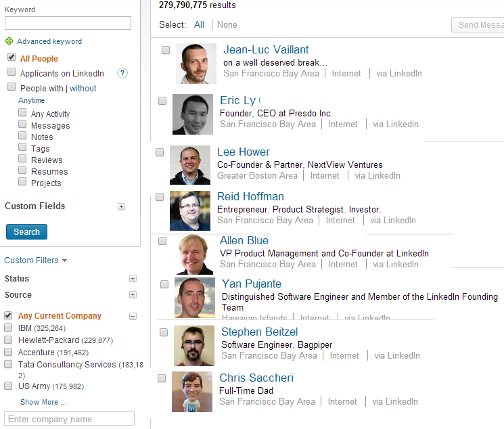The image size is (504, 429).
Task: Click the Enter company name field
Action: (69, 419)
